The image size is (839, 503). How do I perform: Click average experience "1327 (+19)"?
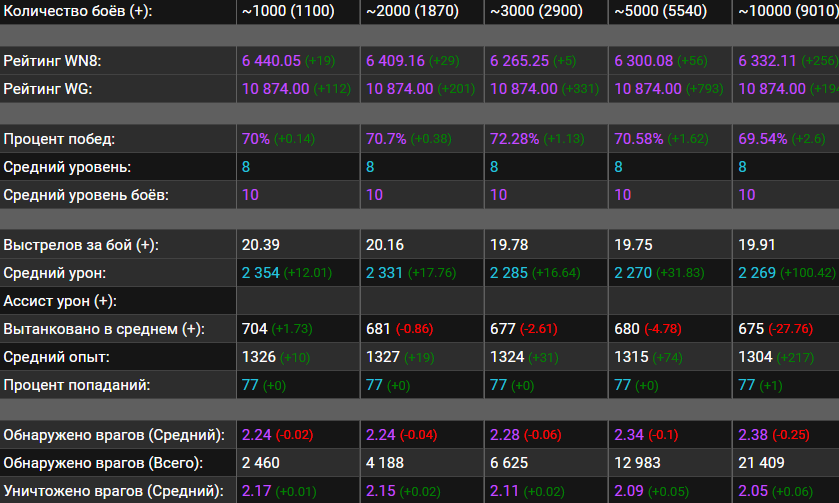point(400,356)
